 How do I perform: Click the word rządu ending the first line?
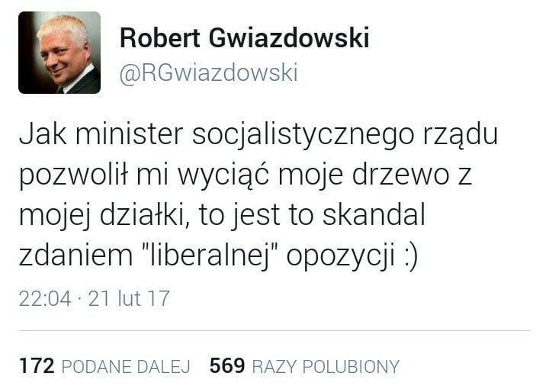[x=461, y=135]
